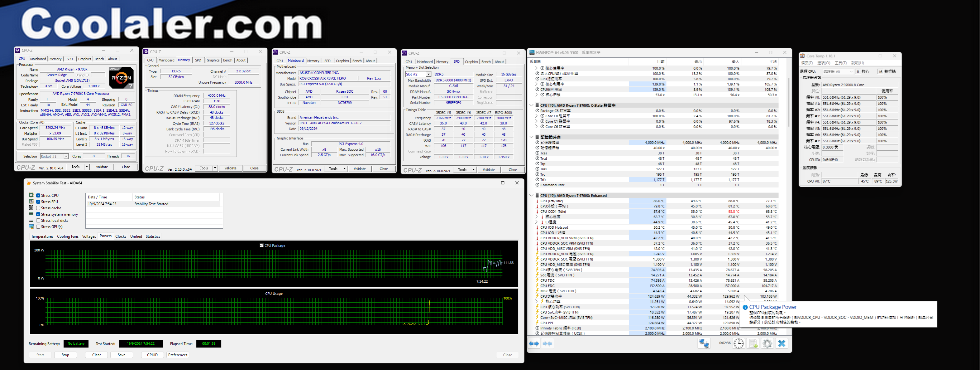Uncheck the Stress FPU checkbox
Screen dimensions: 980x370
(x=38, y=202)
